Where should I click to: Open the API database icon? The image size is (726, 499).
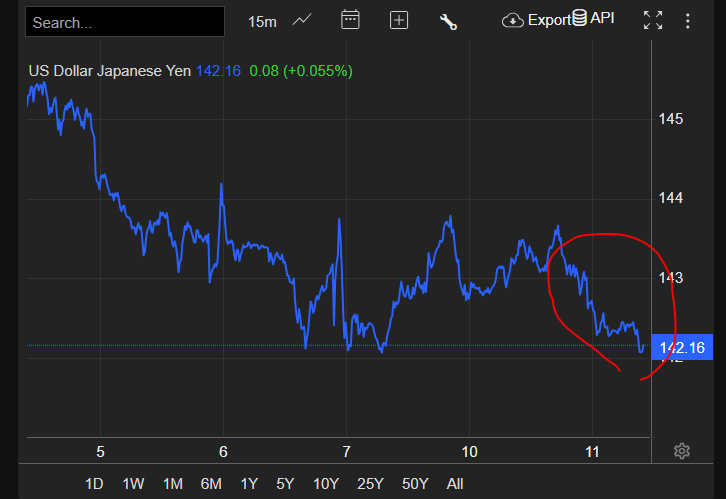pos(578,19)
